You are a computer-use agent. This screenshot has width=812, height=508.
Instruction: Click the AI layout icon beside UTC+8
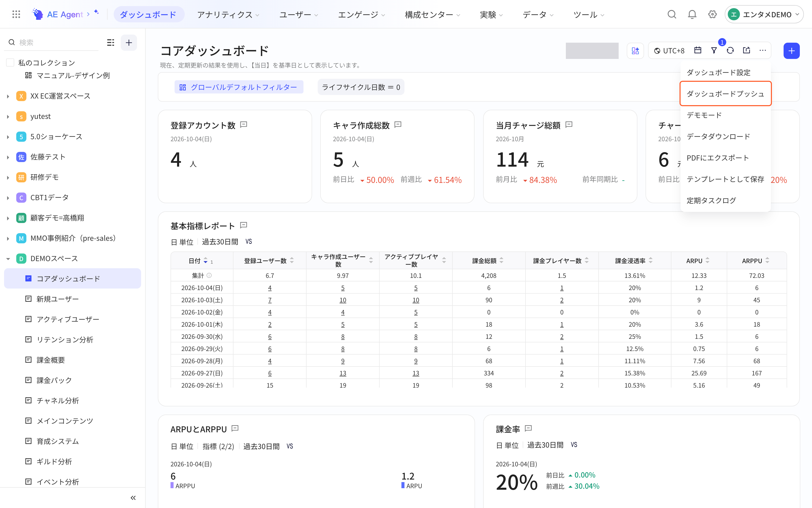635,51
